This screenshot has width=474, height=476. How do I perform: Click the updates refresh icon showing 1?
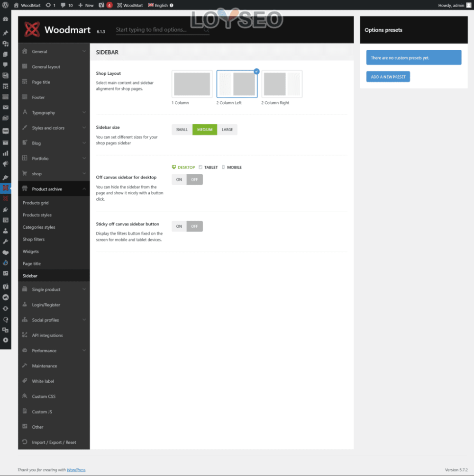click(x=48, y=5)
